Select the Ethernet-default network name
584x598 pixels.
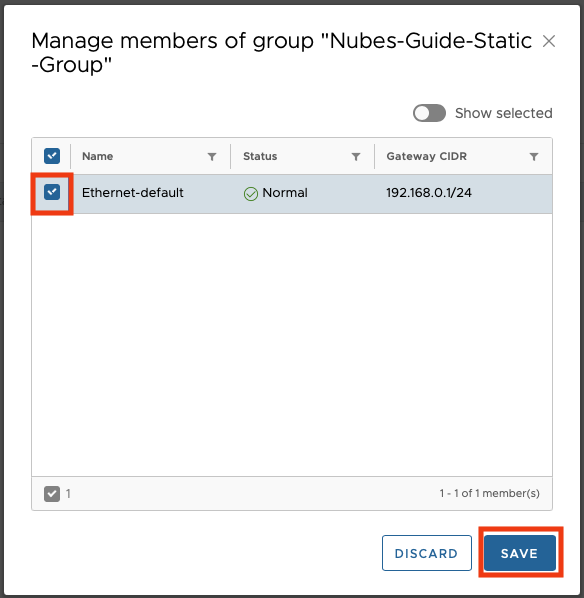[133, 193]
